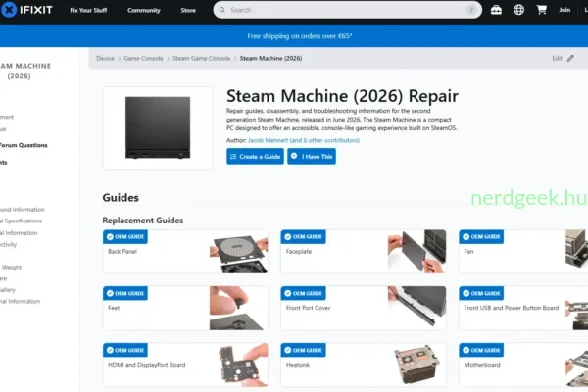Image resolution: width=588 pixels, height=392 pixels.
Task: Click OEM Guide badge on Fan
Action: (481, 237)
